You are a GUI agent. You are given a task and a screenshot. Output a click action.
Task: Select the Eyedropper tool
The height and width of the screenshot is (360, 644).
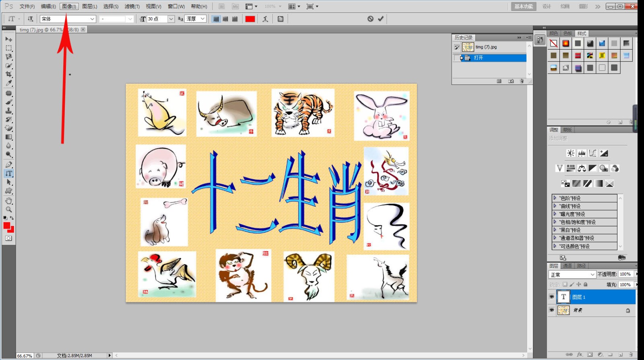pos(8,83)
